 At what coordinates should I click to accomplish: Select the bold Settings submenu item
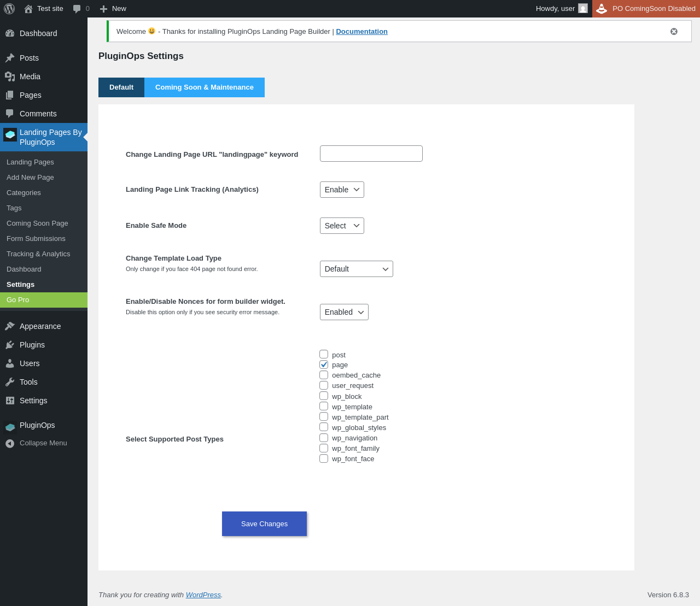pyautogui.click(x=44, y=285)
